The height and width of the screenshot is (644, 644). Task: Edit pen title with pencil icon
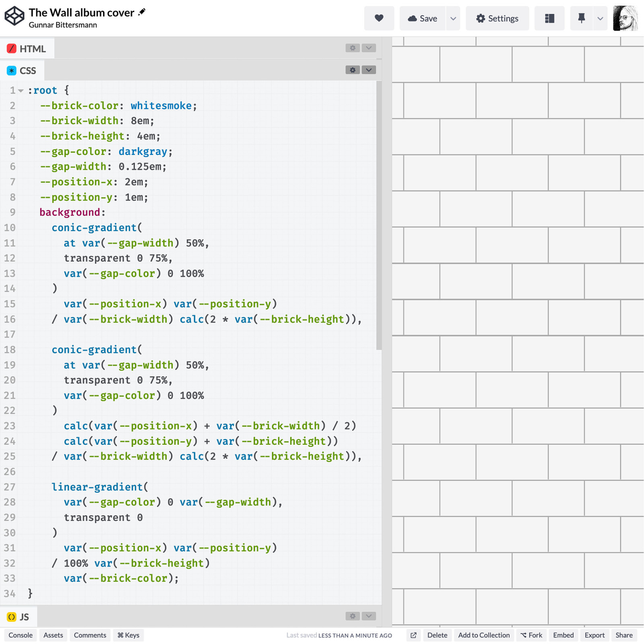point(142,12)
